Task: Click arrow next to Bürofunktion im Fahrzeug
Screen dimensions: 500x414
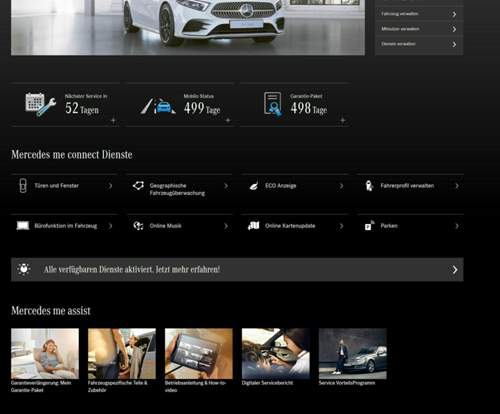Action: [110, 226]
